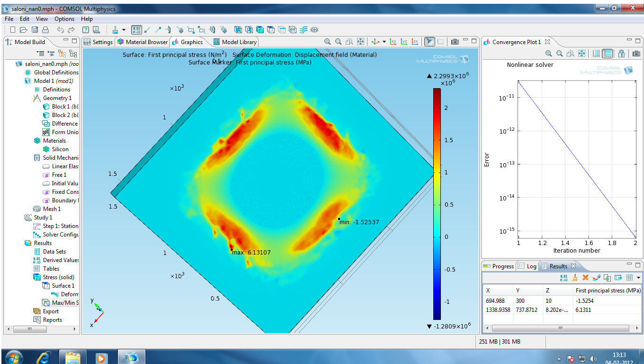This screenshot has height=364, width=644.
Task: Open the Results table toolbar dropdown arrow
Action: [638, 278]
